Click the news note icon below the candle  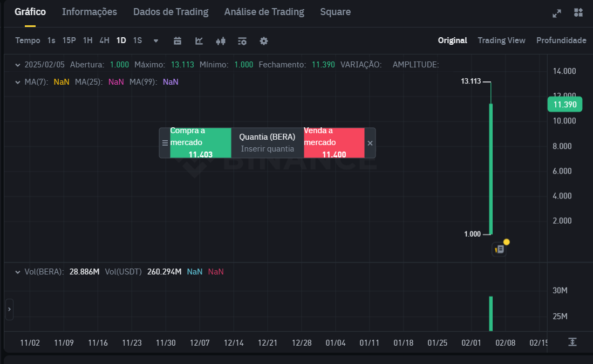(x=499, y=249)
